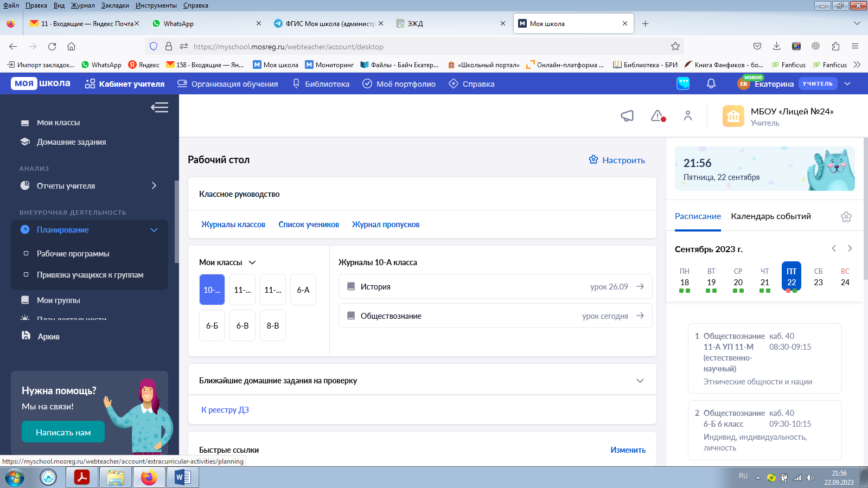868x488 pixels.
Task: Open announcements megaphone icon
Action: tap(627, 115)
